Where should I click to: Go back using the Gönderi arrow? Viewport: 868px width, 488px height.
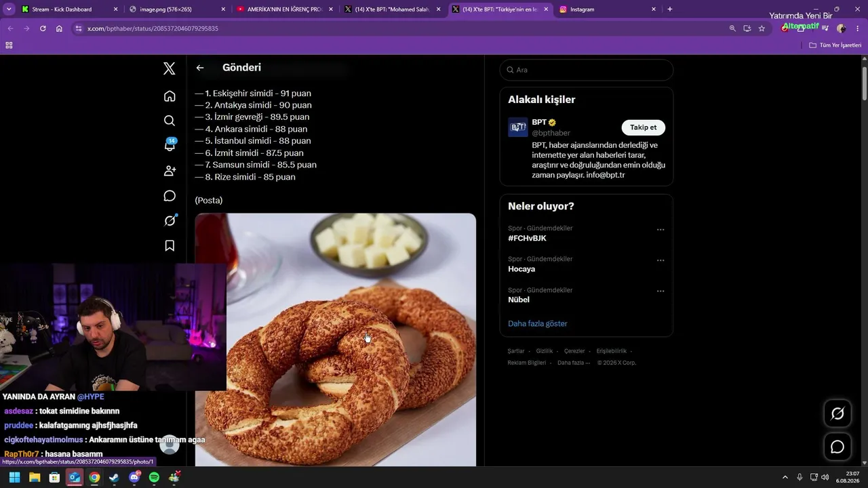click(x=200, y=68)
